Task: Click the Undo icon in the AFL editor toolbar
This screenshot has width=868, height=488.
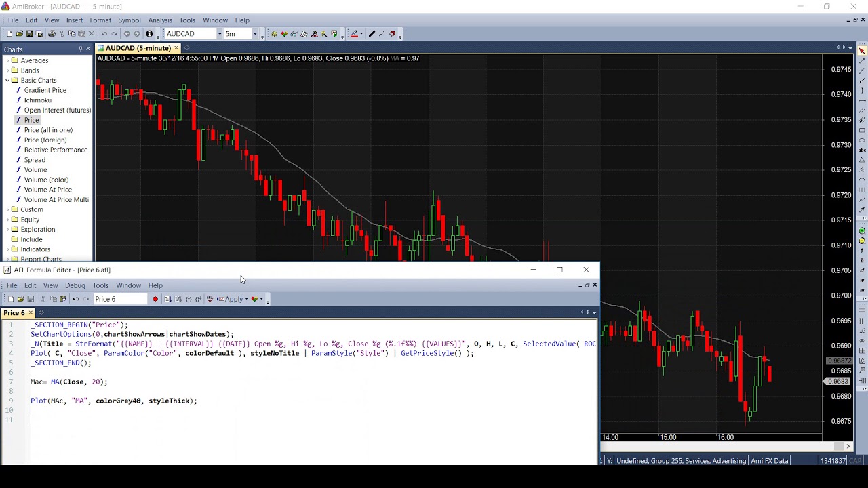Action: click(x=76, y=299)
